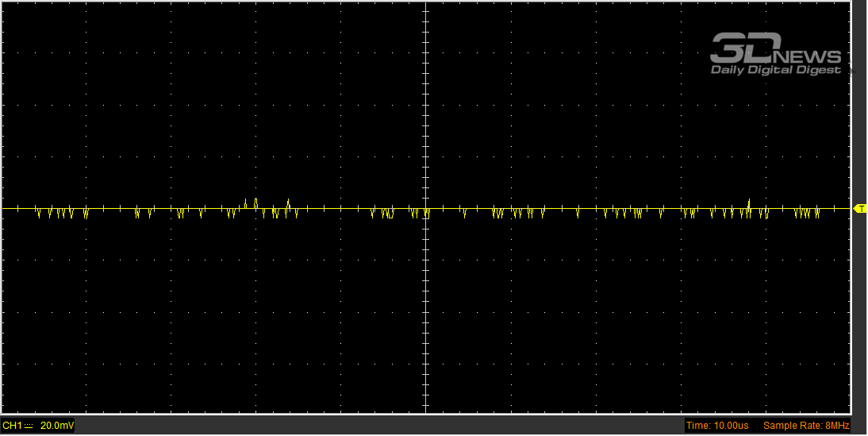The image size is (868, 436).
Task: Click the Time: 10.00us timebase readout
Action: 717,426
